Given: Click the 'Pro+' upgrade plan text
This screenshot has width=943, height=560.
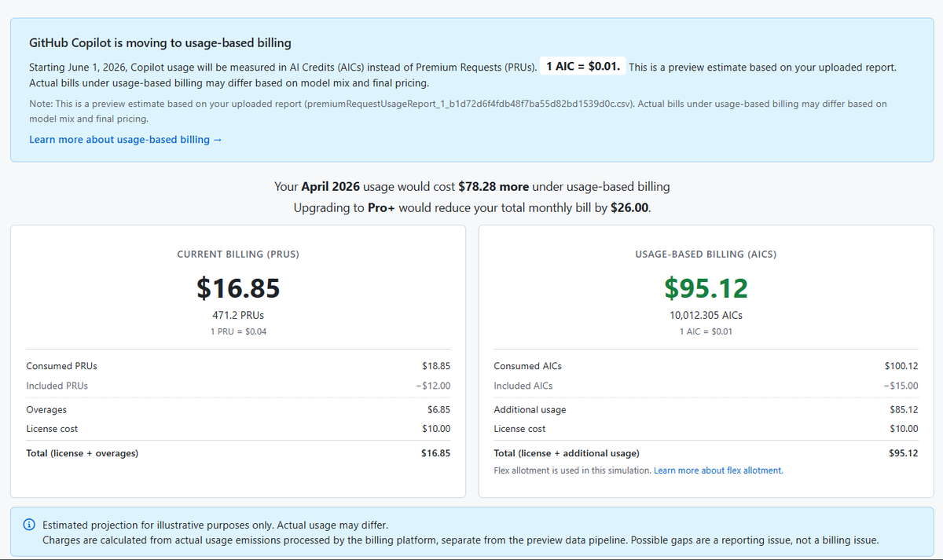Looking at the screenshot, I should pyautogui.click(x=382, y=209).
